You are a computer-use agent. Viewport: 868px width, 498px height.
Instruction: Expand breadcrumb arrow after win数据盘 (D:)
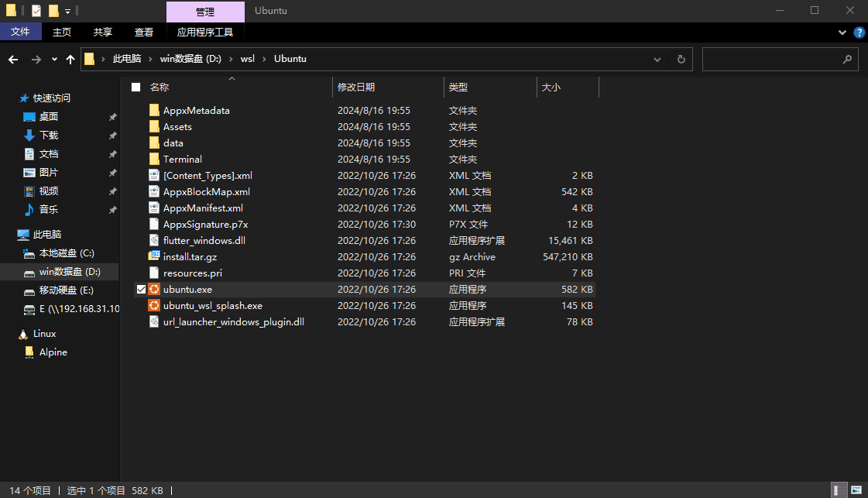click(231, 59)
